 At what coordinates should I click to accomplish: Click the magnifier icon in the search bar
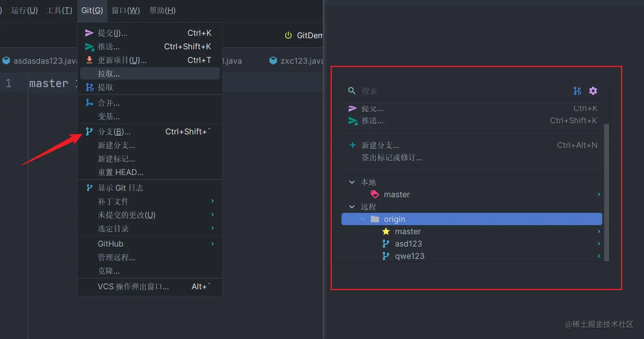pyautogui.click(x=351, y=90)
